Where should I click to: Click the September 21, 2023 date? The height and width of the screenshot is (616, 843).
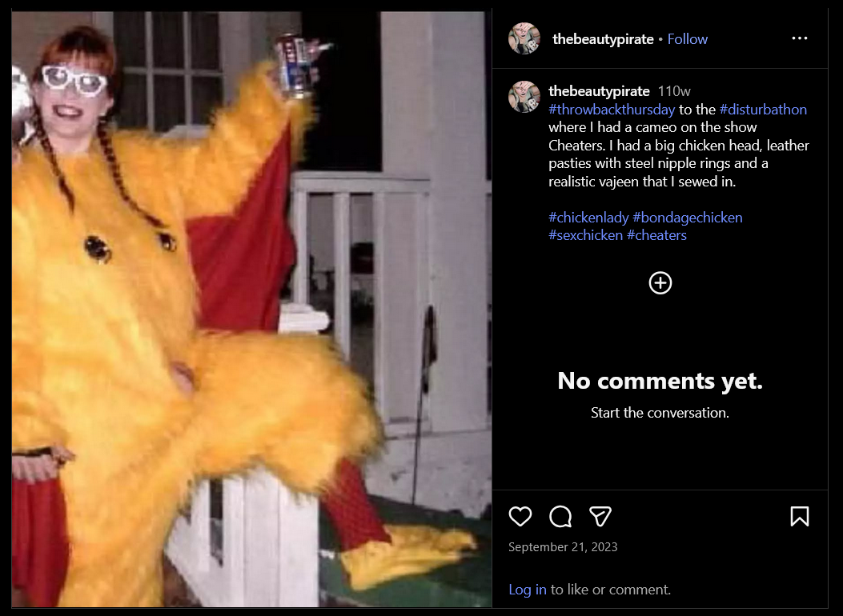[563, 546]
